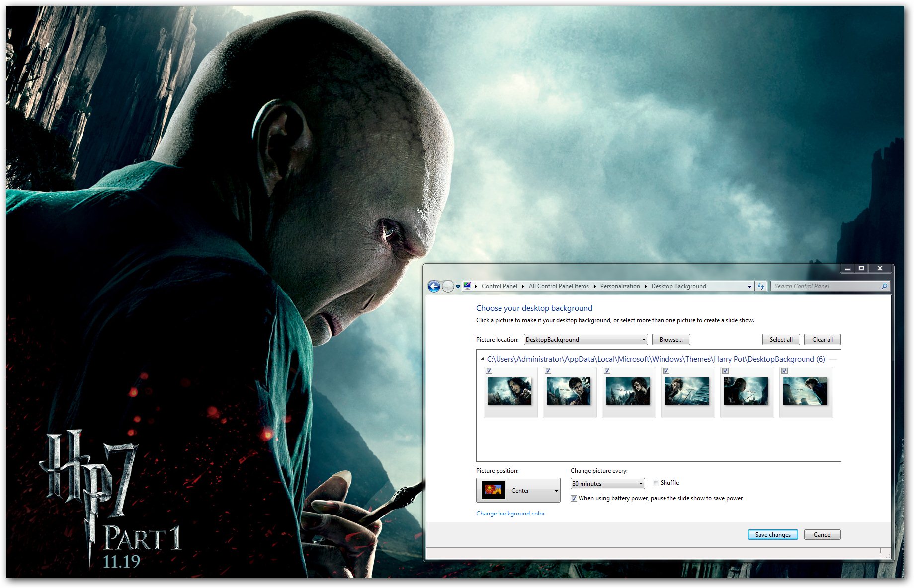Image resolution: width=914 pixels, height=588 pixels.
Task: Go to All Control Panel Items breadcrumb
Action: click(x=559, y=286)
